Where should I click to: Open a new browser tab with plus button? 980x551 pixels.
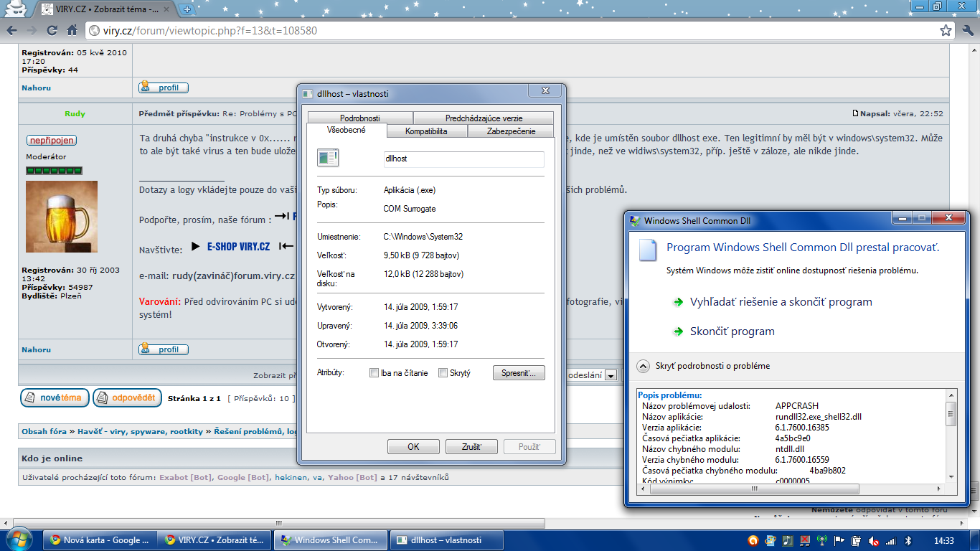[x=187, y=9]
